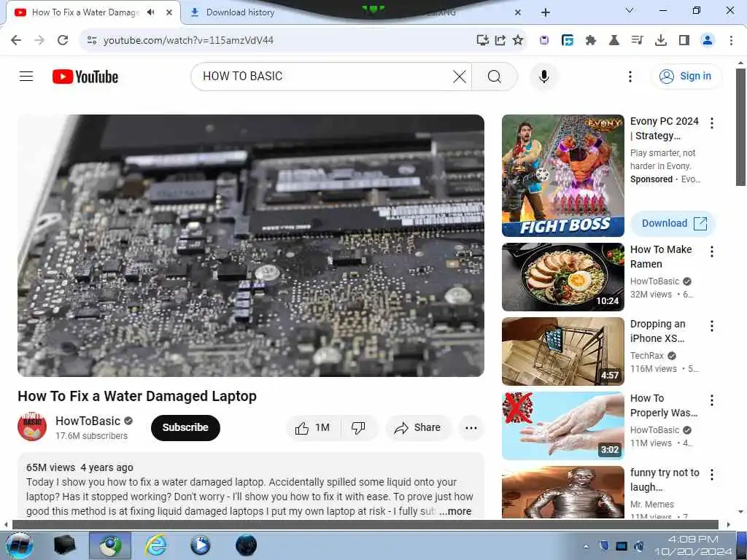Screen dimensions: 747x560
Task: Open Internet Explorer from the taskbar
Action: click(156, 545)
